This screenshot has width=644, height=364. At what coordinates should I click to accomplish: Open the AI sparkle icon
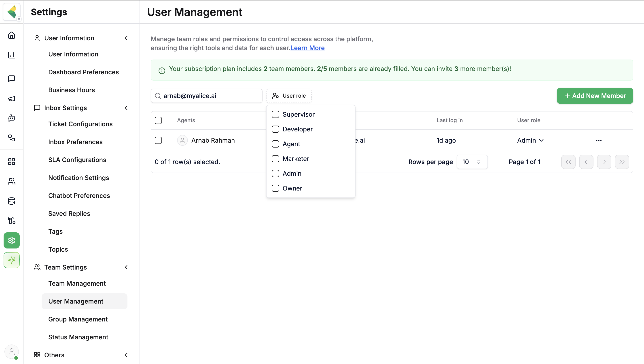tap(11, 260)
